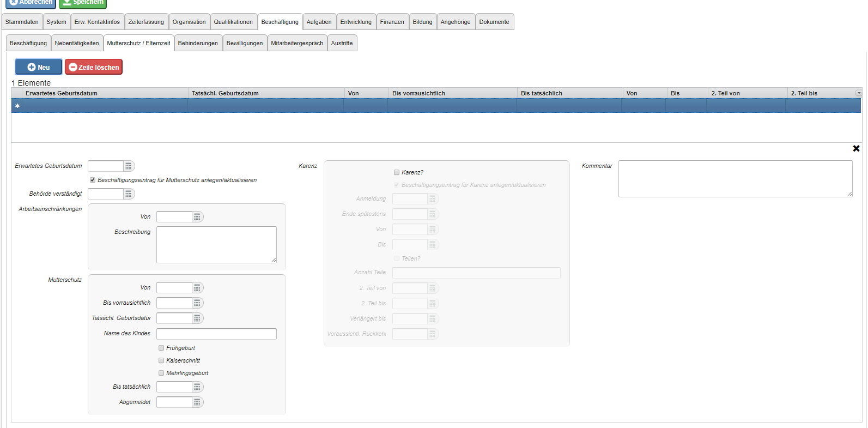The image size is (868, 428).
Task: Enable the Karenz? checkbox
Action: 397,172
